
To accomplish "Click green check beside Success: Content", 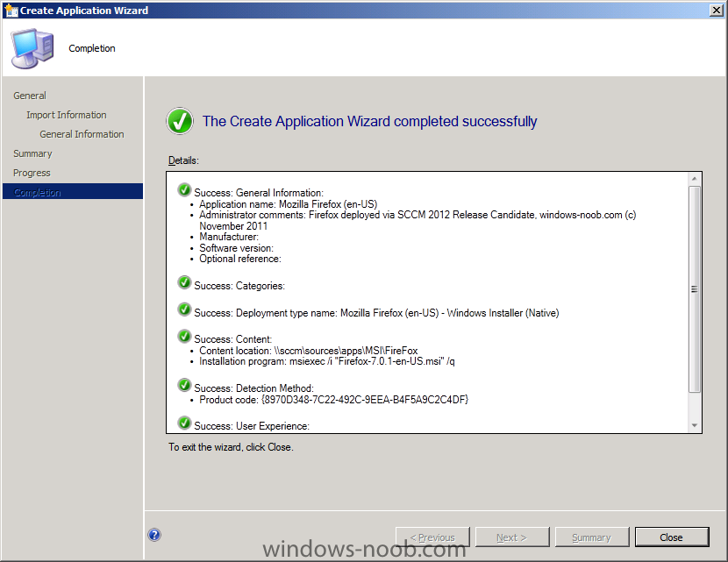I will pyautogui.click(x=184, y=336).
